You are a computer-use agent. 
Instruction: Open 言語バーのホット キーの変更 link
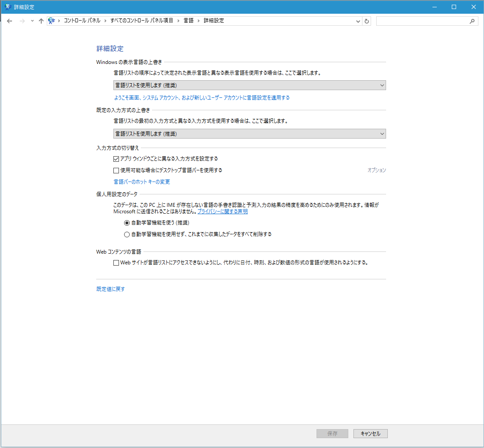coord(142,182)
